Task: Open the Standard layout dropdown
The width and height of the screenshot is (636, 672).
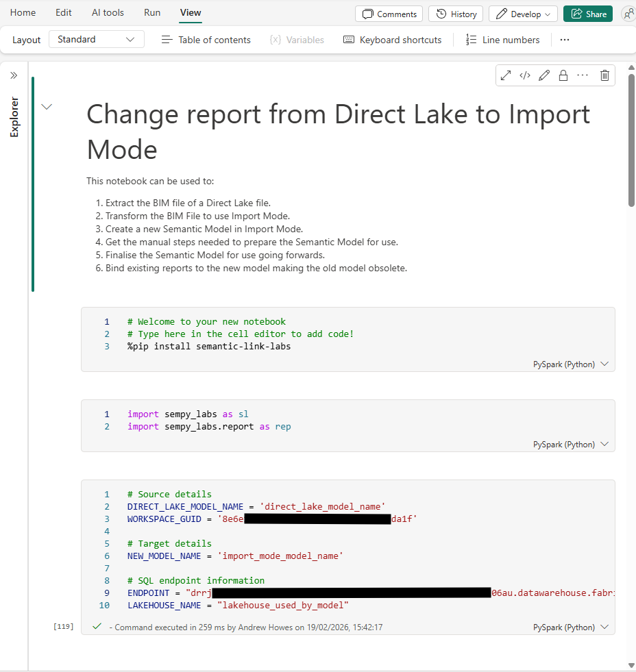Action: pos(96,40)
